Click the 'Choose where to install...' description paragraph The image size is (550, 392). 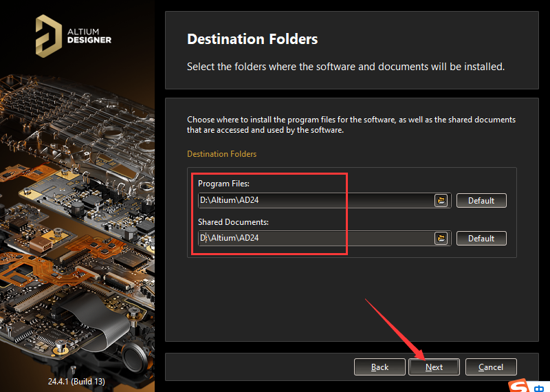[x=351, y=124]
